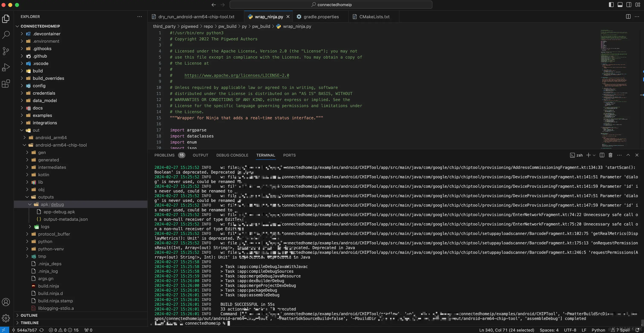The width and height of the screenshot is (644, 333).
Task: Open the Search view in activity bar
Action: point(6,35)
